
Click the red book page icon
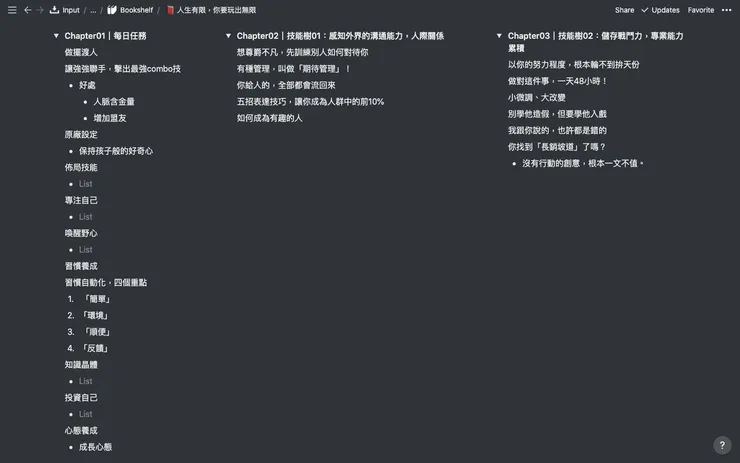[x=170, y=10]
